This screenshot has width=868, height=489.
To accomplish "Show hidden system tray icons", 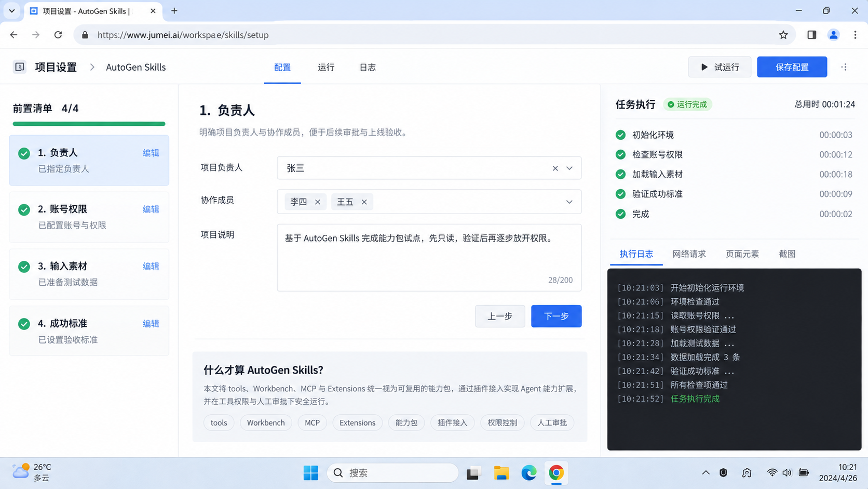I will (706, 472).
